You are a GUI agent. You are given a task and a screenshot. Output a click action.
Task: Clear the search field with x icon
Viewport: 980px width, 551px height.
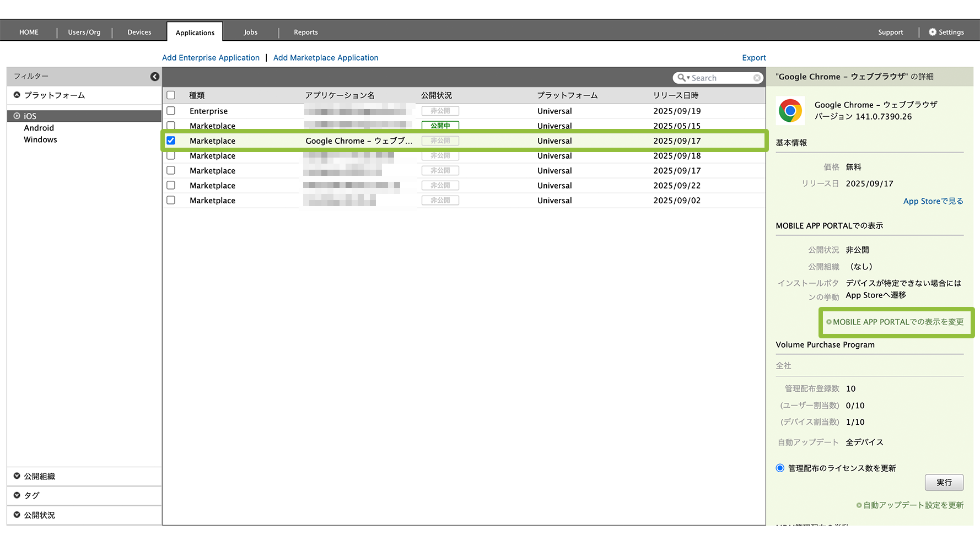(757, 78)
